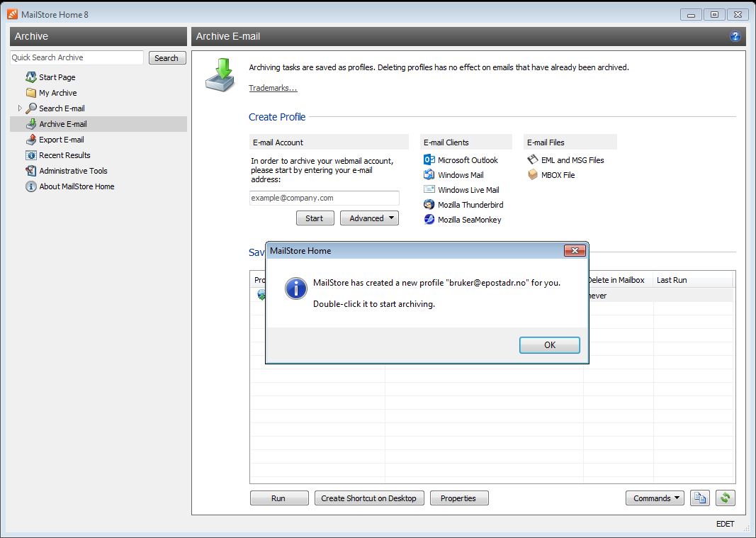The width and height of the screenshot is (756, 538).
Task: Click the Windows Live Mail link
Action: pos(468,190)
